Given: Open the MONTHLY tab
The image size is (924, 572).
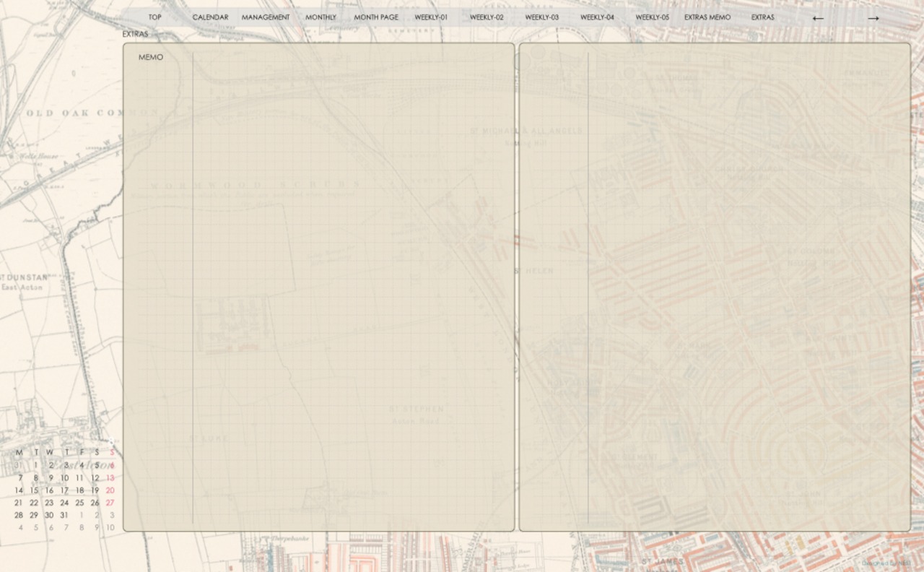Looking at the screenshot, I should [321, 17].
